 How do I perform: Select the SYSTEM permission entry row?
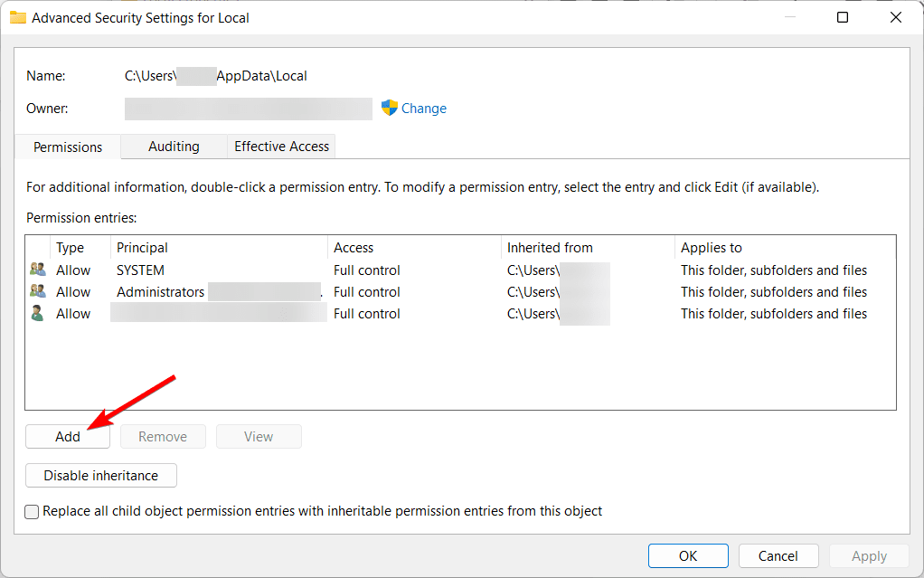click(140, 270)
